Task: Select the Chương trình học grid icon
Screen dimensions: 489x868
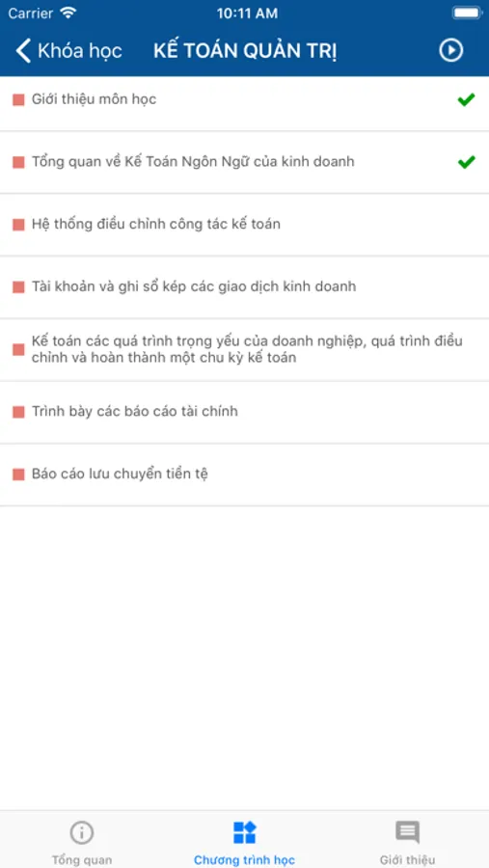Action: pyautogui.click(x=244, y=832)
